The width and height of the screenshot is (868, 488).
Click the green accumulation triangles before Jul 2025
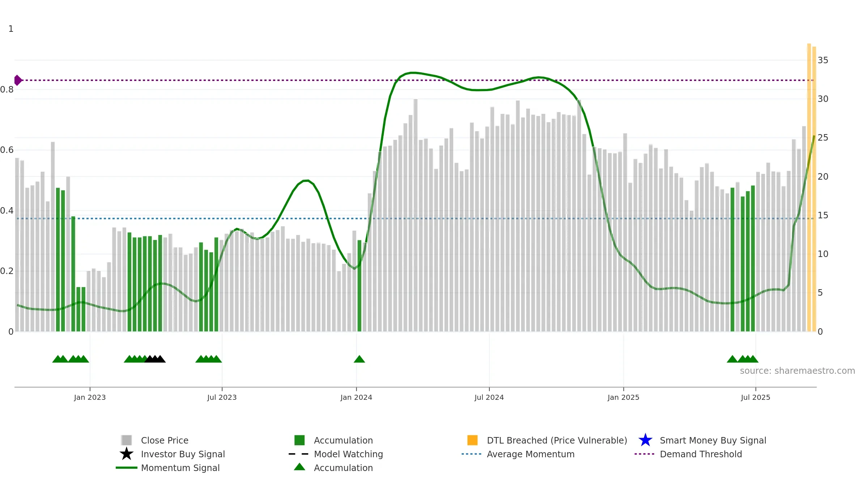743,359
